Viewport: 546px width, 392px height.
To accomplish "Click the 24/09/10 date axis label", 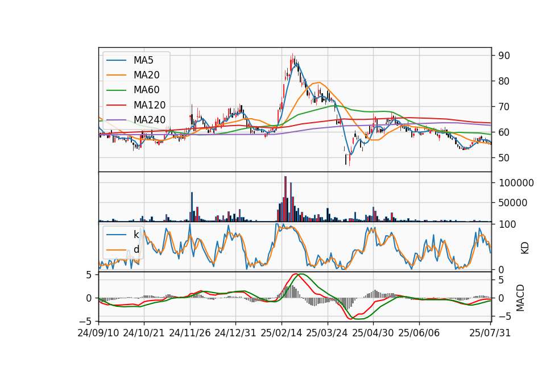I will point(98,333).
